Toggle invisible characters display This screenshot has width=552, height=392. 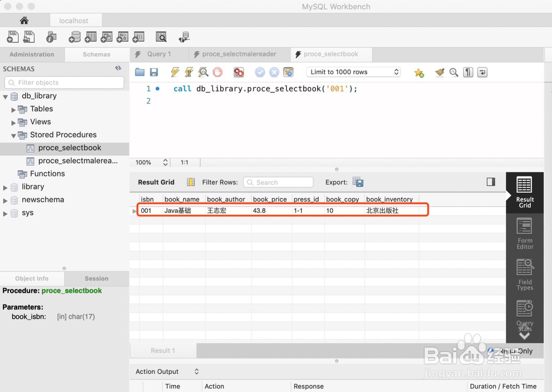468,72
